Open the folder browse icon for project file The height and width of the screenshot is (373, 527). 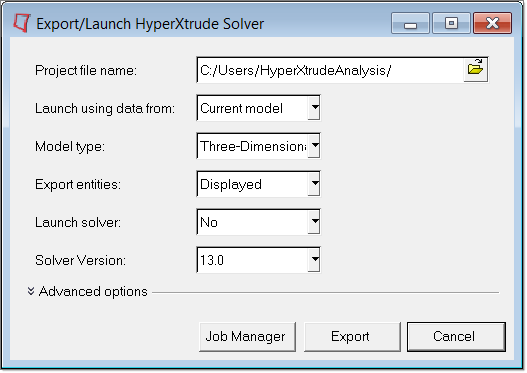tap(475, 70)
